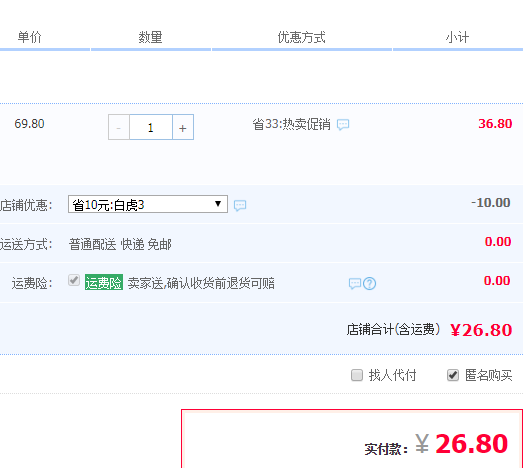Click the message bubble icon in 运费险 row

coord(355,283)
